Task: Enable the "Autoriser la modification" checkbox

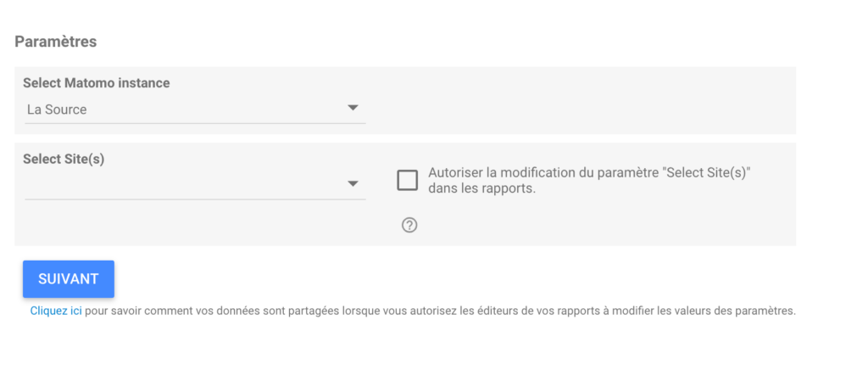Action: [408, 180]
